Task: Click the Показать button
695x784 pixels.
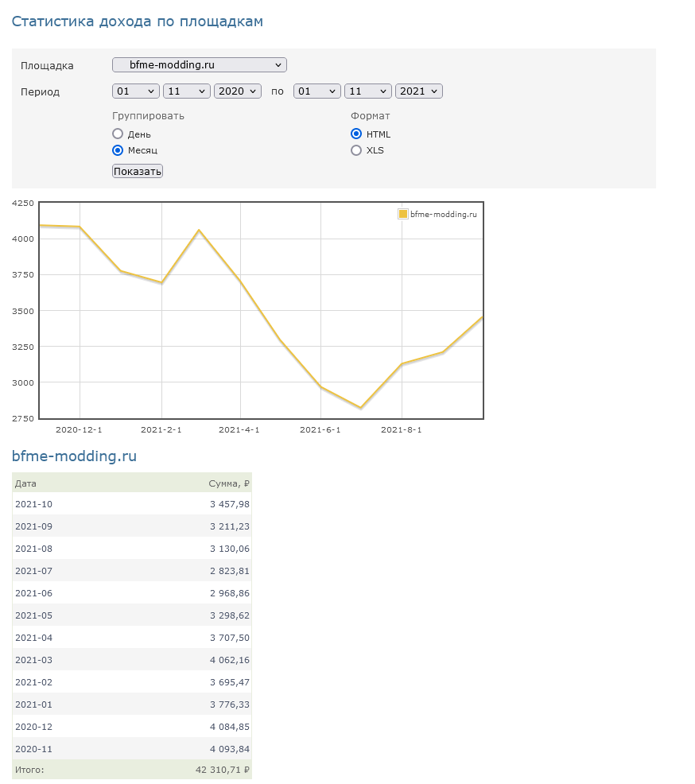Action: coord(138,171)
